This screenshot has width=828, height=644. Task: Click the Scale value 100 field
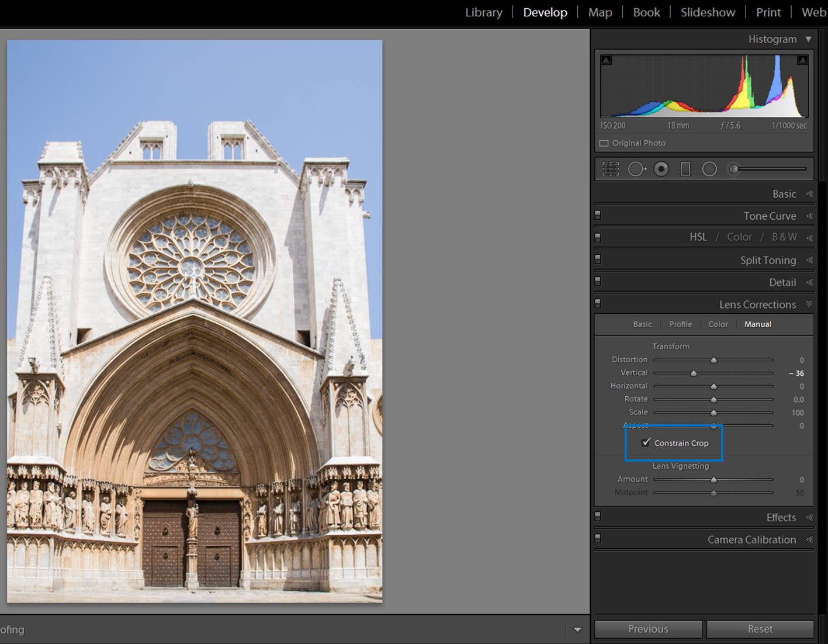point(798,413)
